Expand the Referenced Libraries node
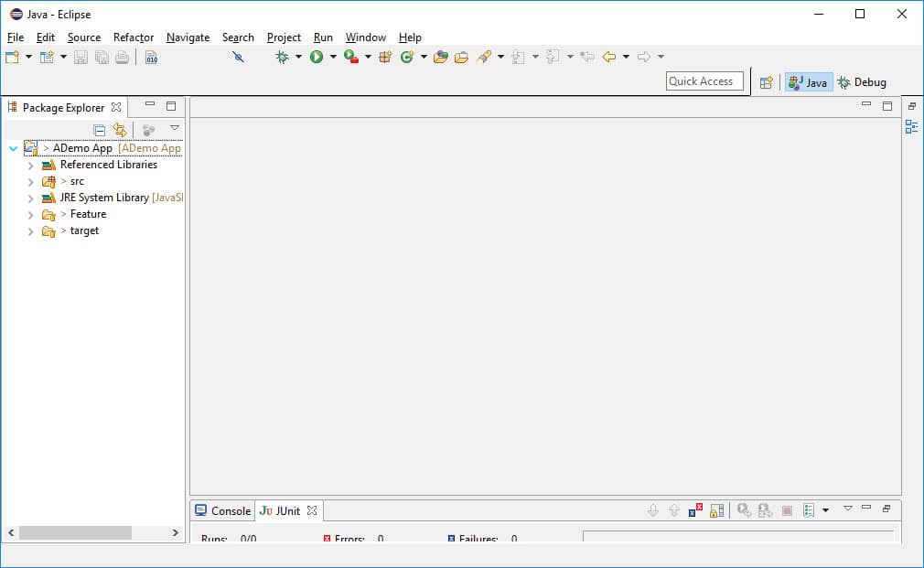Viewport: 924px width, 568px height. pyautogui.click(x=30, y=166)
